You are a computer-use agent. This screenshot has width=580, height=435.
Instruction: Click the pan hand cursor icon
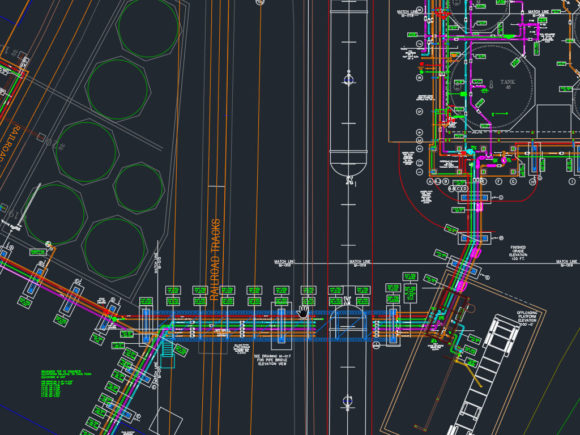(303, 312)
